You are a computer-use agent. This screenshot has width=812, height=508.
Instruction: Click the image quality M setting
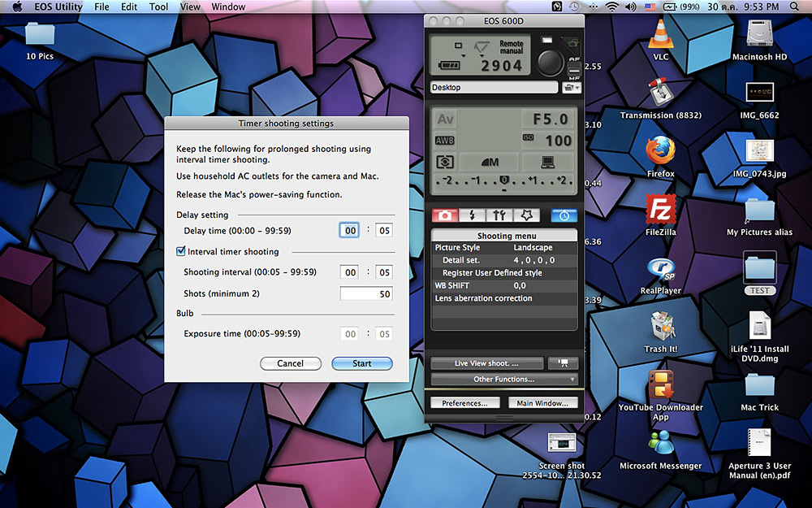point(490,163)
